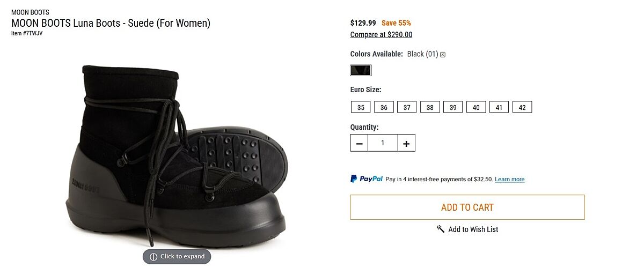Select the black color swatch
Screen dimensions: 644x275
coord(361,70)
